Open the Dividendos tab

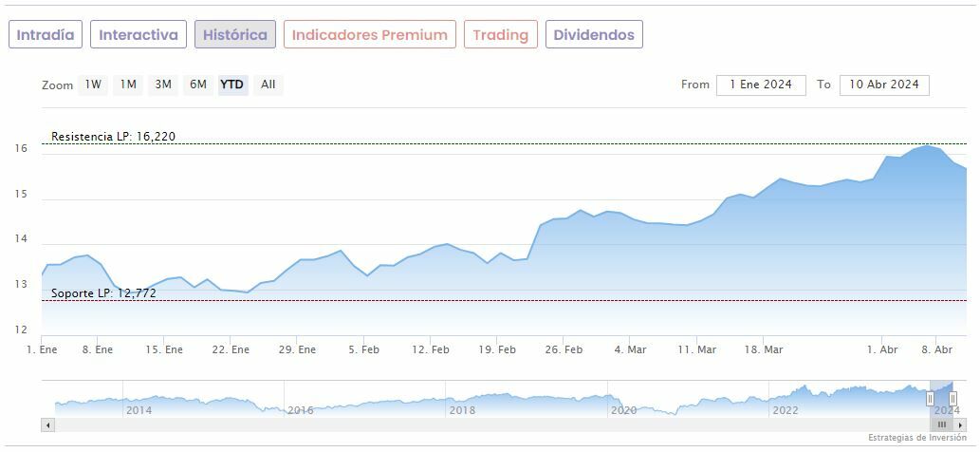[594, 35]
